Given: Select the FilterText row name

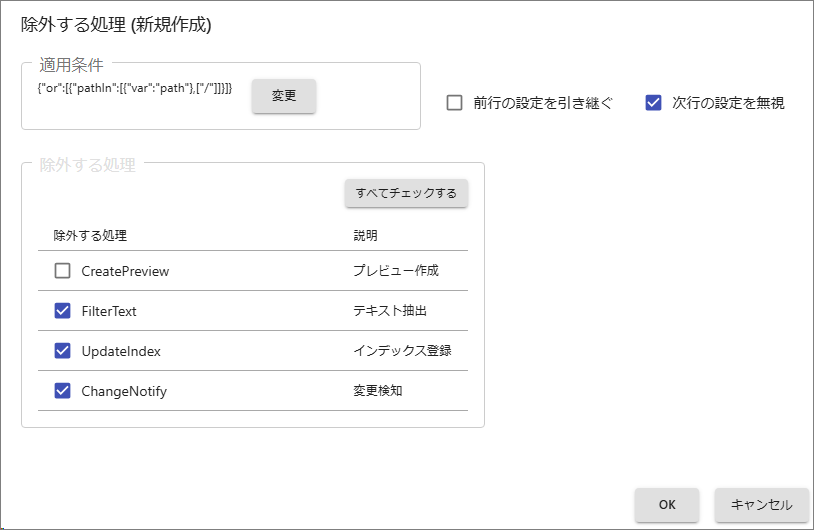Looking at the screenshot, I should point(109,311).
